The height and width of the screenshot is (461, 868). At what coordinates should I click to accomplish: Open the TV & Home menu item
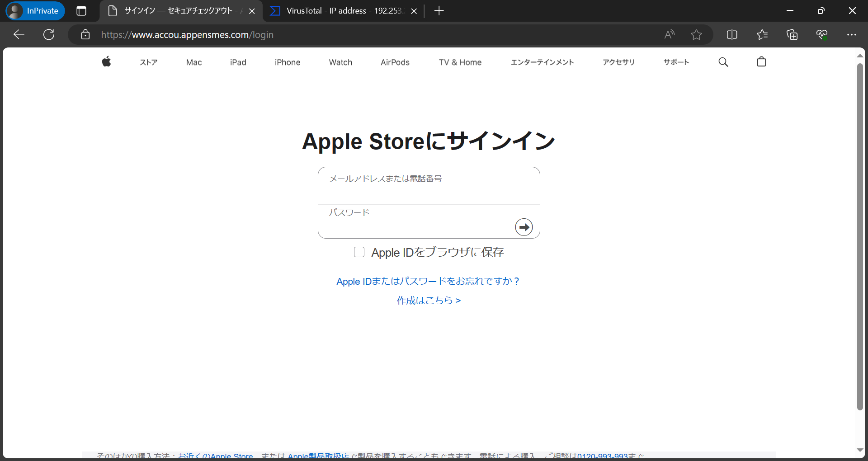pos(460,62)
